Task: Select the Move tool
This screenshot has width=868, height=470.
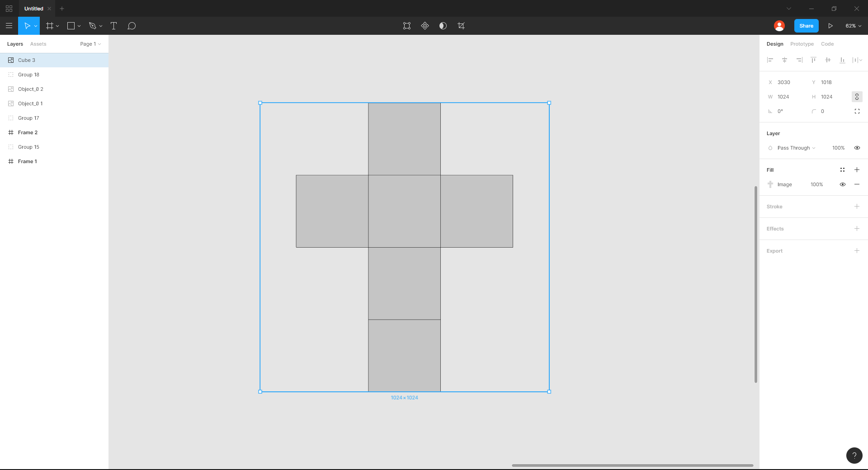Action: [27, 26]
